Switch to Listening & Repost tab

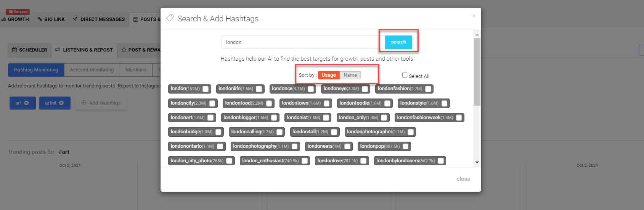click(84, 50)
